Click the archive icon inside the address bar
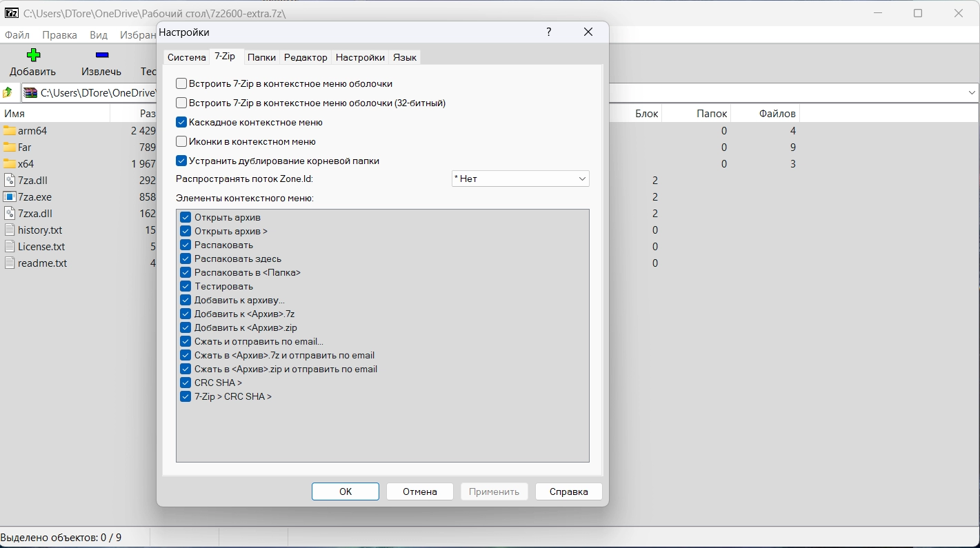 [30, 92]
